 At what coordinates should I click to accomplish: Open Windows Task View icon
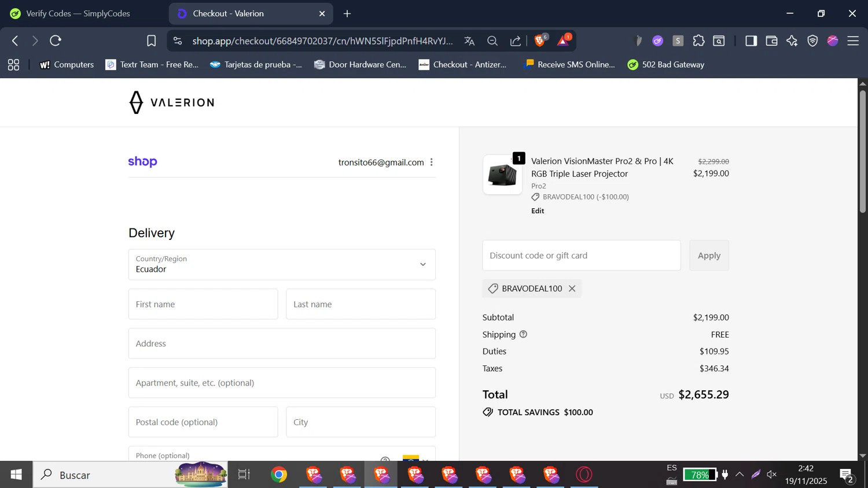coord(244,475)
